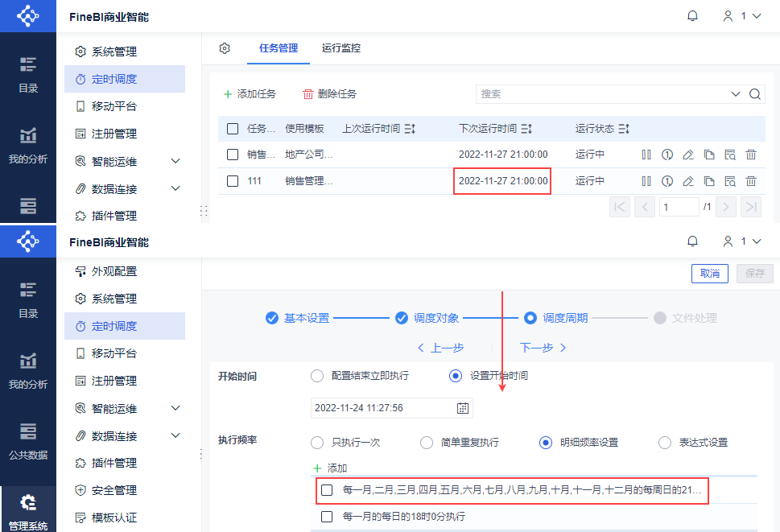Pause the task named 111

[x=646, y=181]
